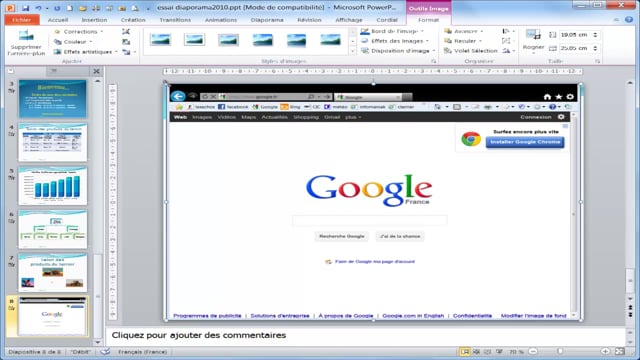Zoom out with minus button

pyautogui.click(x=533, y=351)
